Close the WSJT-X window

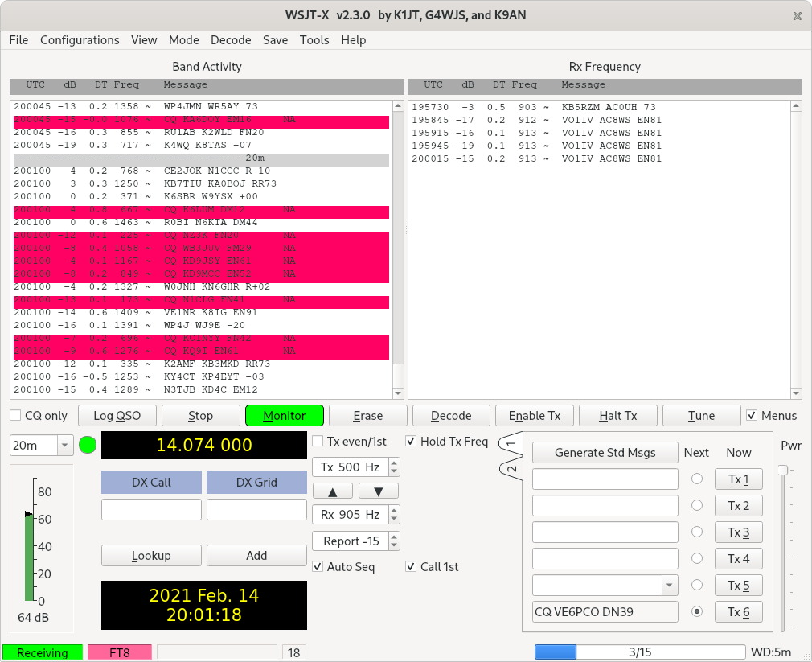[797, 16]
